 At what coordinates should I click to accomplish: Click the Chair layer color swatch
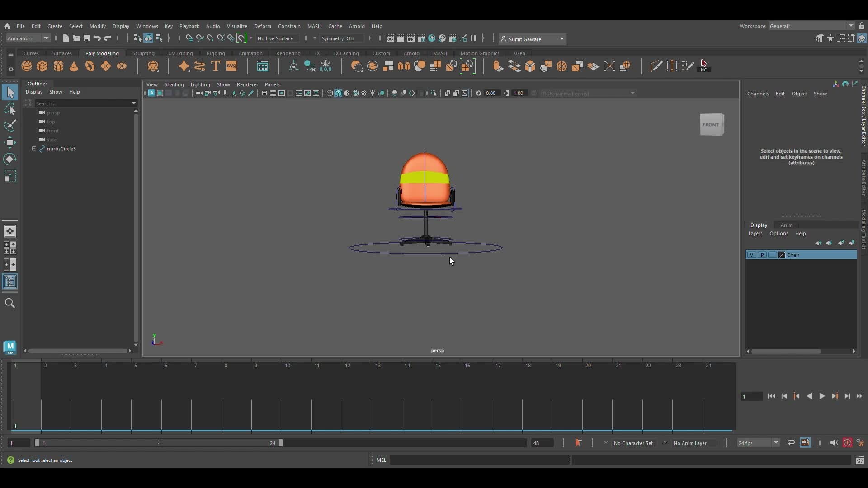coord(781,255)
